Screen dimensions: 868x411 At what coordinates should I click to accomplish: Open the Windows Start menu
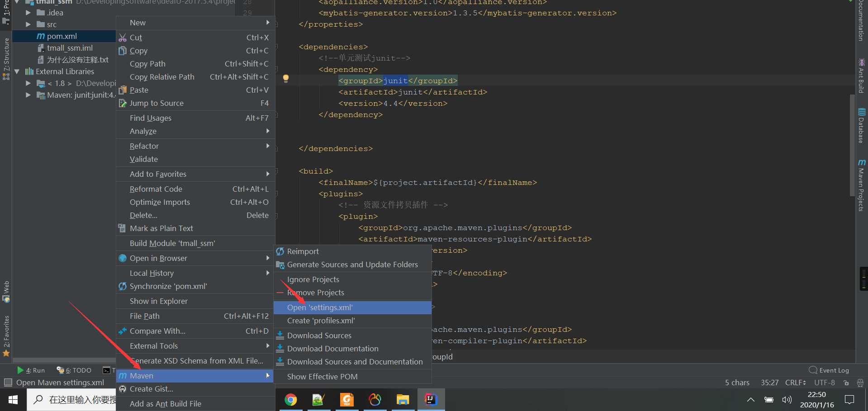coord(13,400)
